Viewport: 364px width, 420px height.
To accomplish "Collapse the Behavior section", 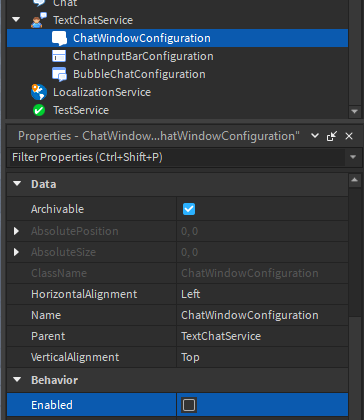I will click(17, 380).
